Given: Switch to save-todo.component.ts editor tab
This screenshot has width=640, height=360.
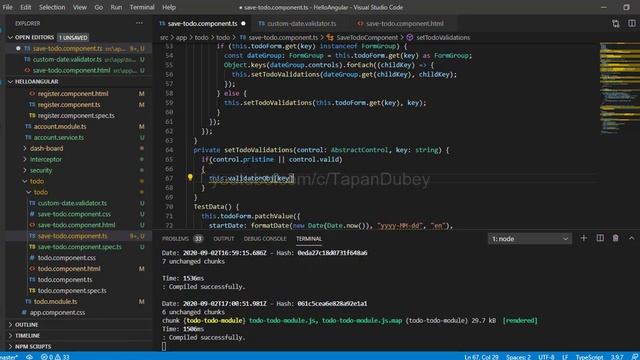Looking at the screenshot, I should (203, 24).
